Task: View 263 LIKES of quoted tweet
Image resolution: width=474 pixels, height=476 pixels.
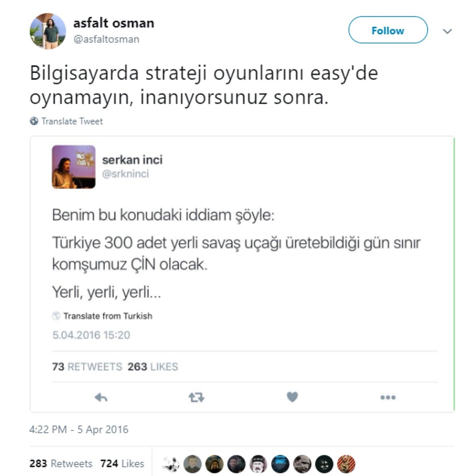Action: [x=152, y=367]
